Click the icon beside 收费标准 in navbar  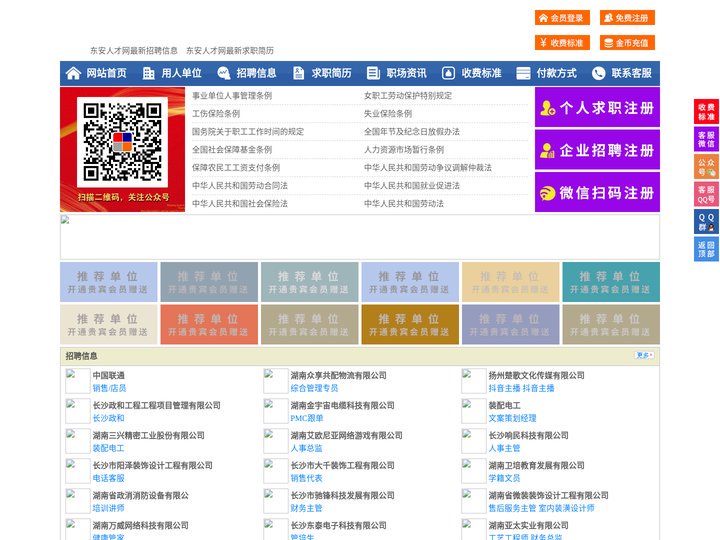click(448, 73)
